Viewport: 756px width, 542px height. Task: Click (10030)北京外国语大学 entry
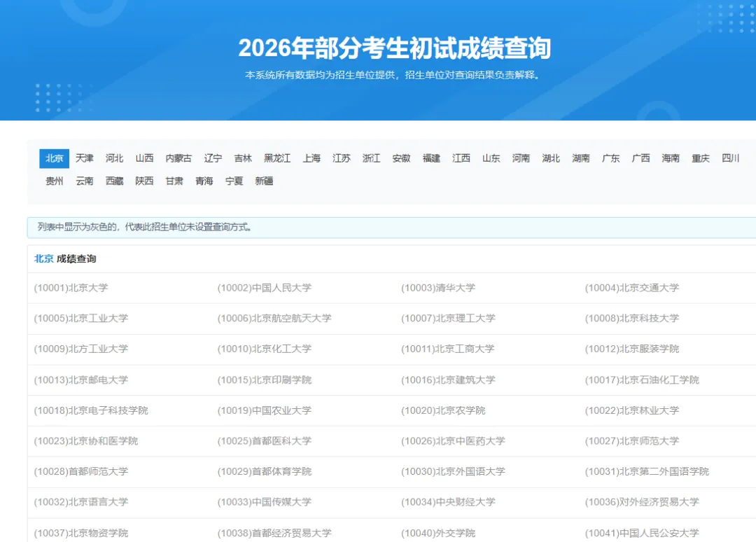point(453,471)
